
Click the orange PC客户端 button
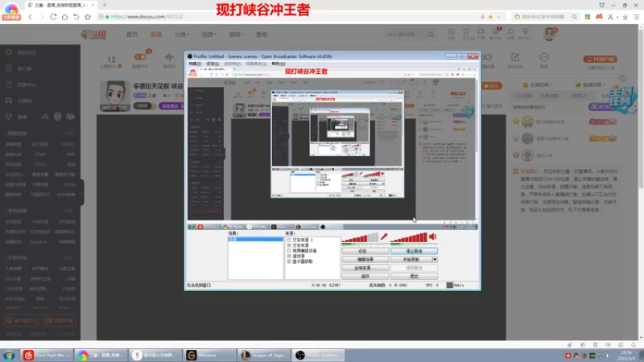point(600,59)
